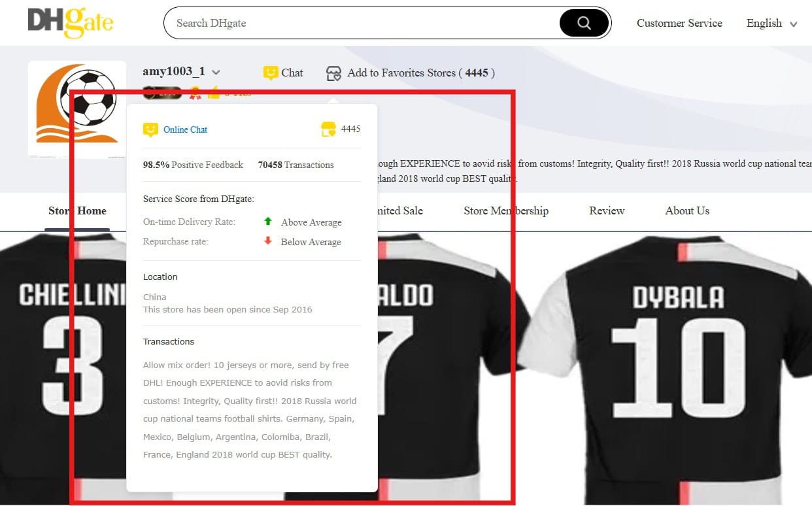Open the Store Membership tab
This screenshot has height=506, width=812.
point(506,211)
